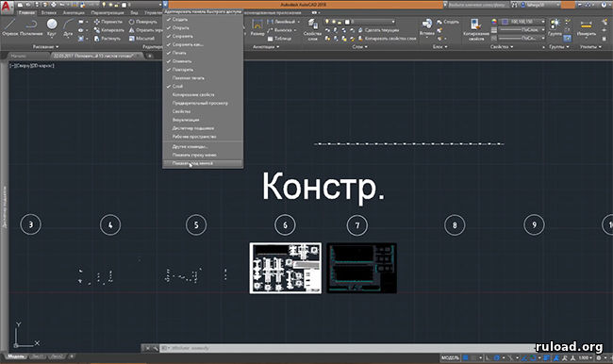Click the help search input field
This screenshot has width=613, height=364.
click(x=478, y=5)
